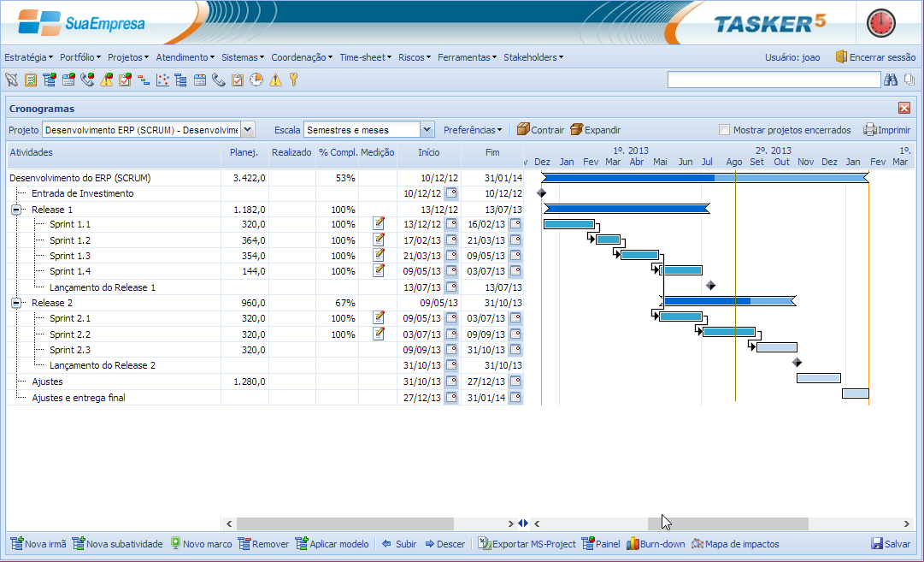Click the Gantt chart horizontal scrollbar thumb

tap(727, 524)
